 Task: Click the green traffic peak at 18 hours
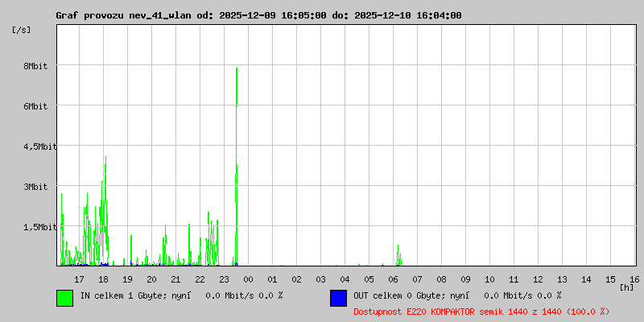point(105,211)
